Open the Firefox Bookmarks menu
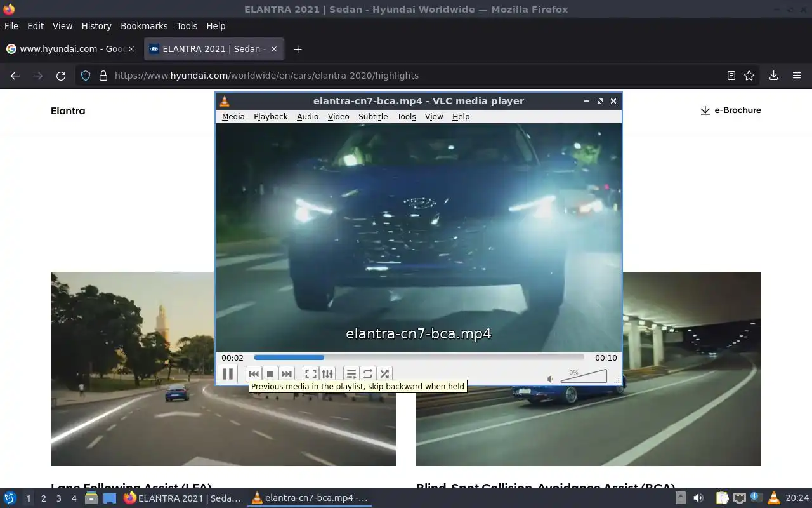This screenshot has width=812, height=508. coord(144,26)
